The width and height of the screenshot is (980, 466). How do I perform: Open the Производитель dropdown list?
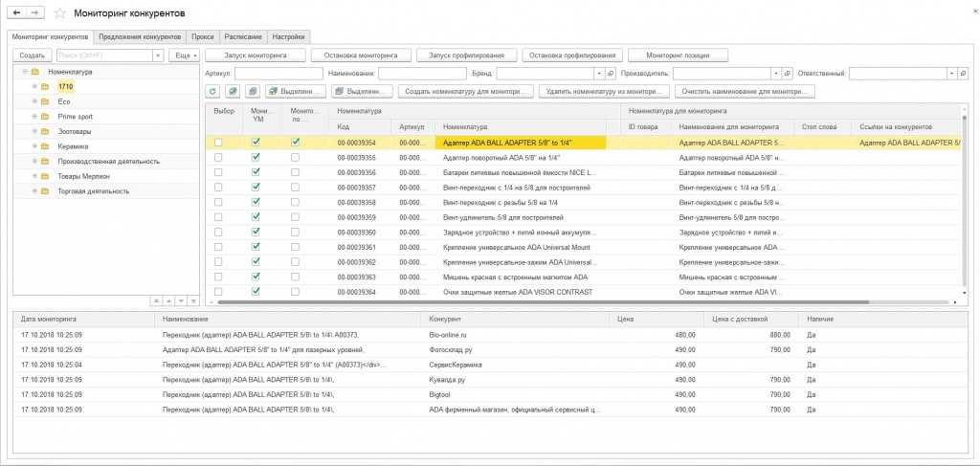774,73
